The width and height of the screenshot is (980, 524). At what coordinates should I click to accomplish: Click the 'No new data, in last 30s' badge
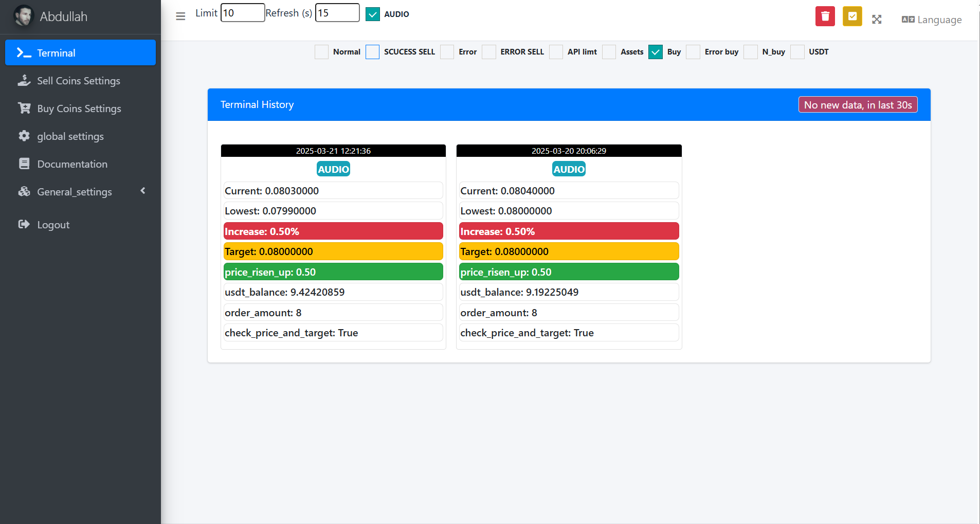858,104
